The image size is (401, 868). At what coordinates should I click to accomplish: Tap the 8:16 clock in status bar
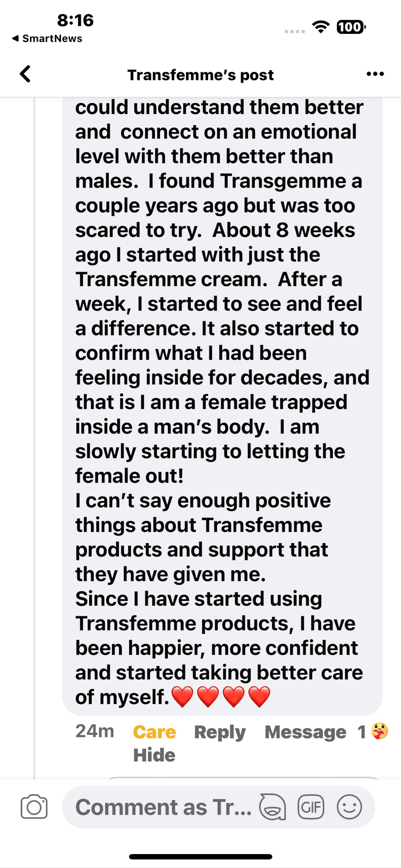coord(75,20)
